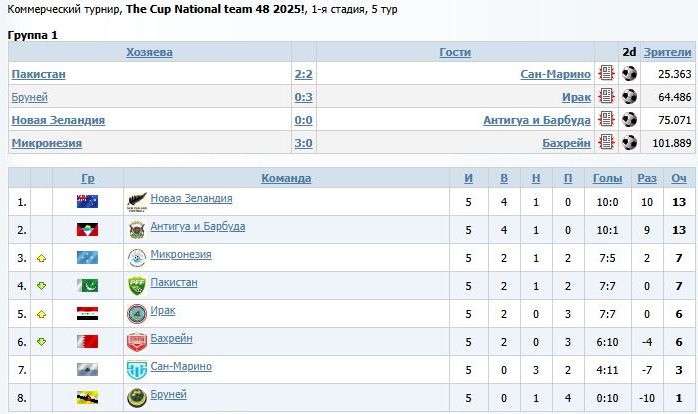Click the Bahrain team crest
Screen dimensions: 698x414
pos(137,342)
